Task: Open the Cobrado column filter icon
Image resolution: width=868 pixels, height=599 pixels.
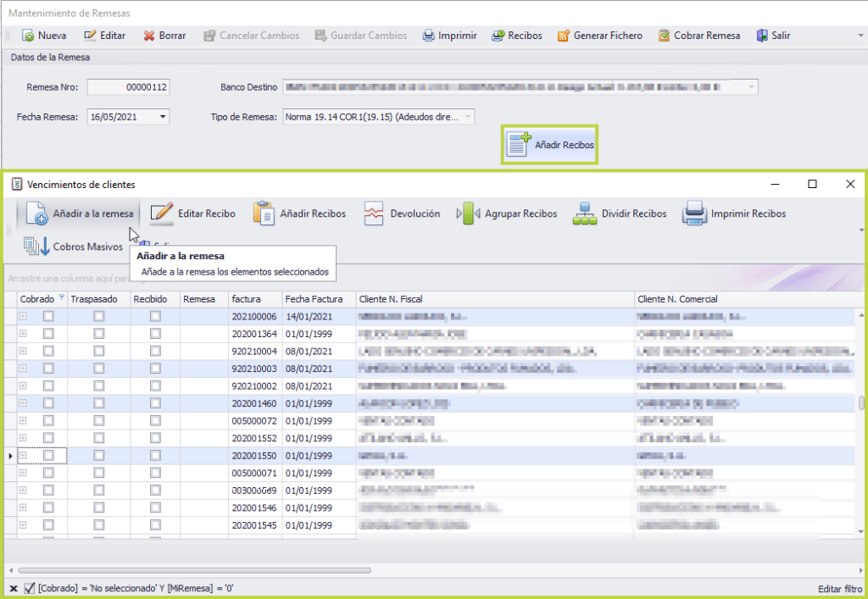Action: point(61,297)
